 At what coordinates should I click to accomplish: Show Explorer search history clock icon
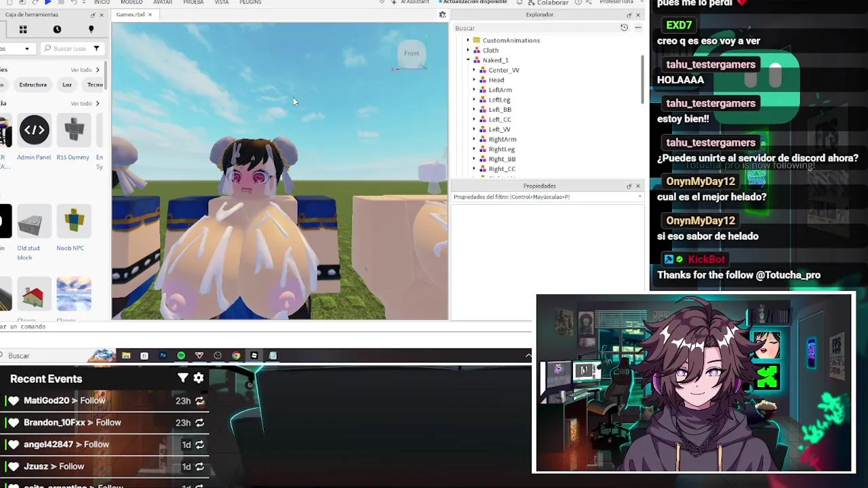point(624,28)
